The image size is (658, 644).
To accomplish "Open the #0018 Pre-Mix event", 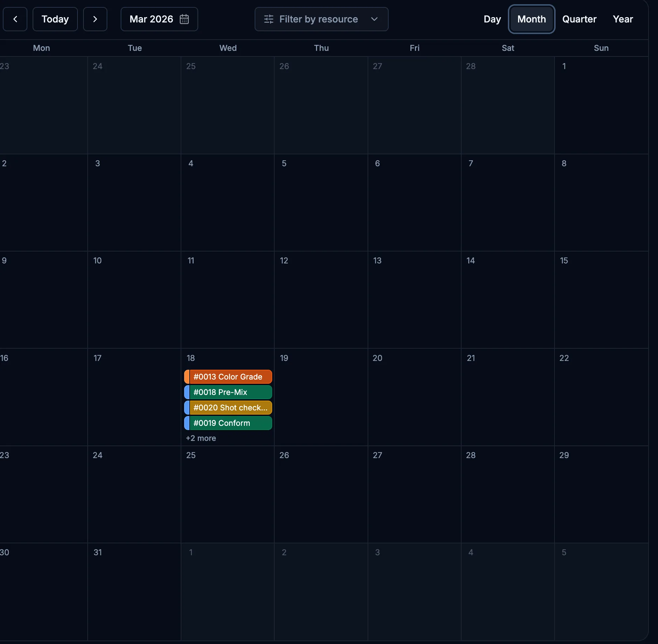I will click(228, 392).
